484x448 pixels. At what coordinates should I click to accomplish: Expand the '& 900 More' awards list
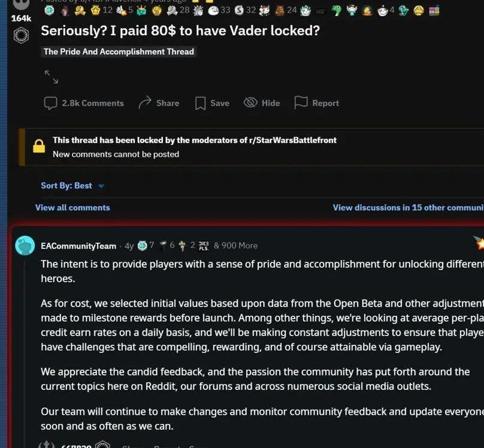pos(235,246)
